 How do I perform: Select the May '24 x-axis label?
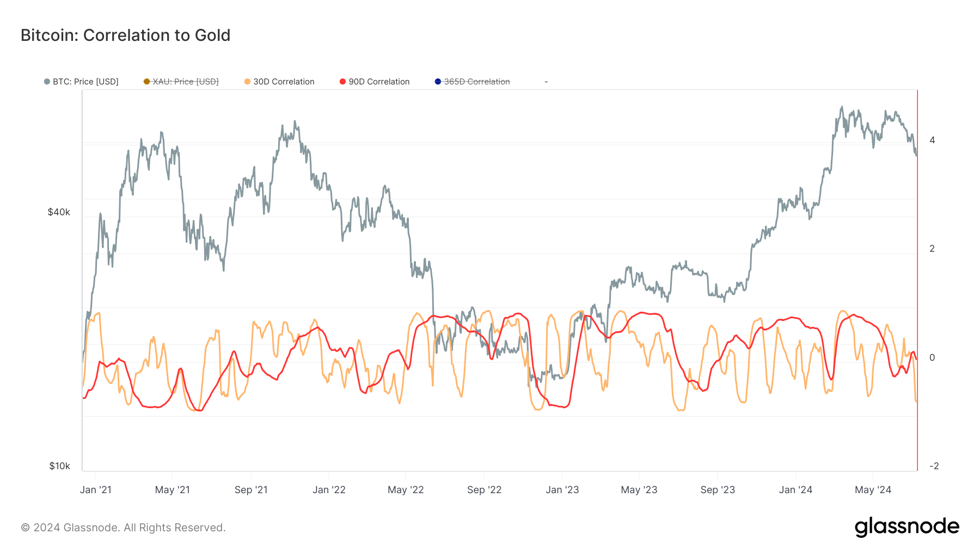click(x=873, y=490)
